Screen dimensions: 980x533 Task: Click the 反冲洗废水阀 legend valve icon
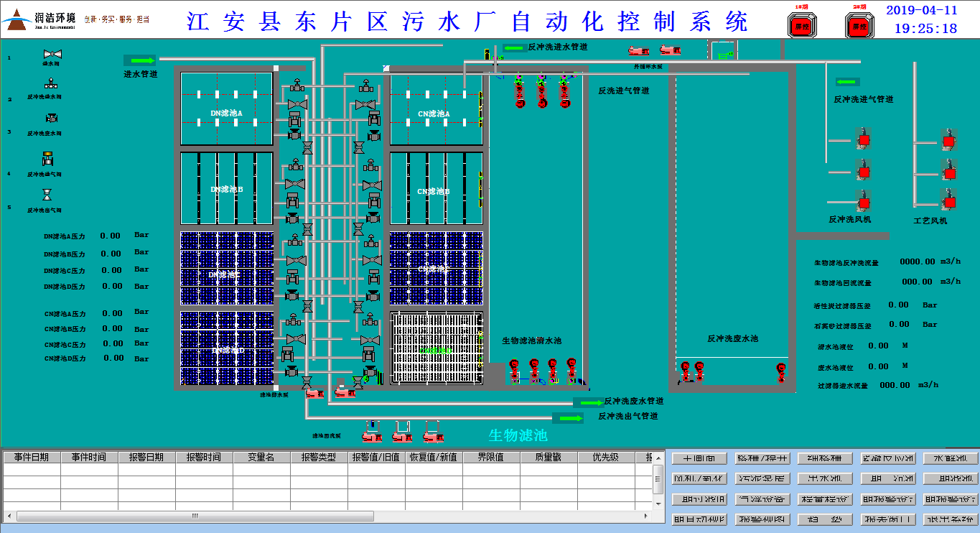pos(52,119)
